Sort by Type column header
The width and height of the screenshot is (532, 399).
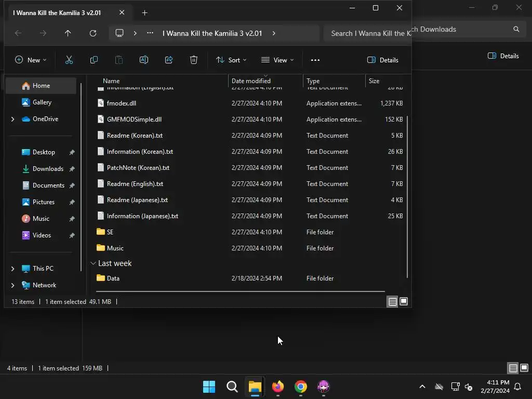pos(334,81)
